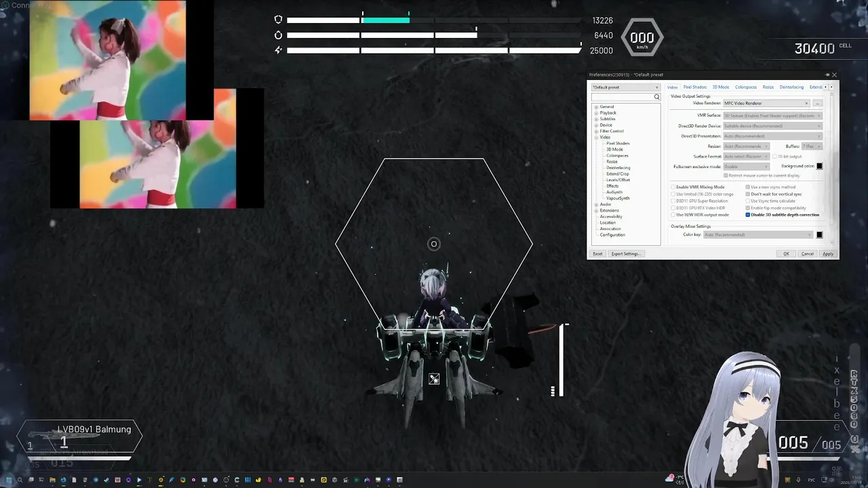Click the Preferences search input field
This screenshot has width=868, height=488.
(x=622, y=97)
